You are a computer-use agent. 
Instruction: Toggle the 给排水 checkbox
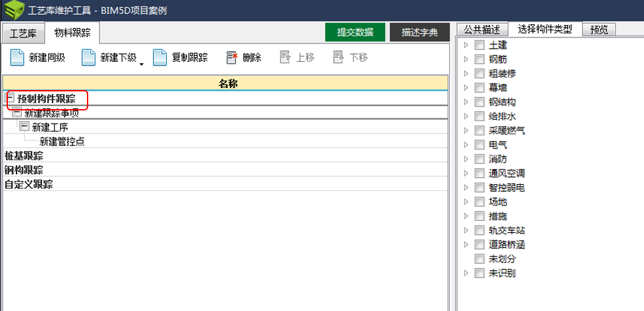click(x=479, y=116)
